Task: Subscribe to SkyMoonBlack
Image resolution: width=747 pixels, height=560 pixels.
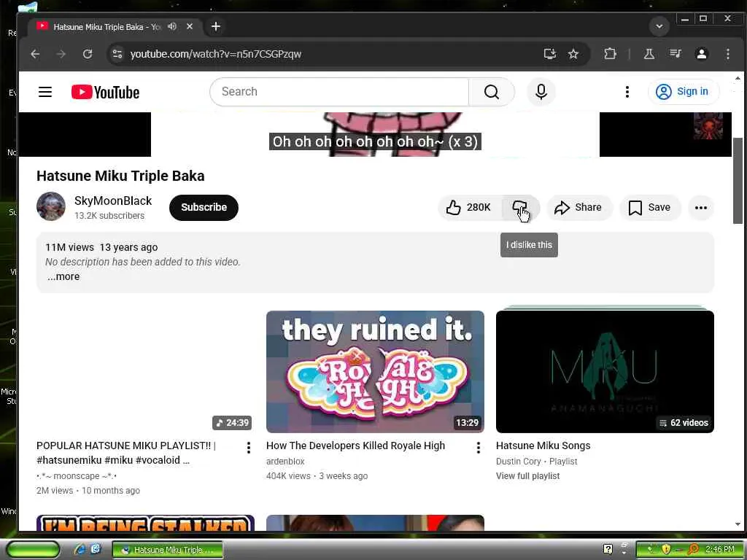Action: tap(204, 208)
